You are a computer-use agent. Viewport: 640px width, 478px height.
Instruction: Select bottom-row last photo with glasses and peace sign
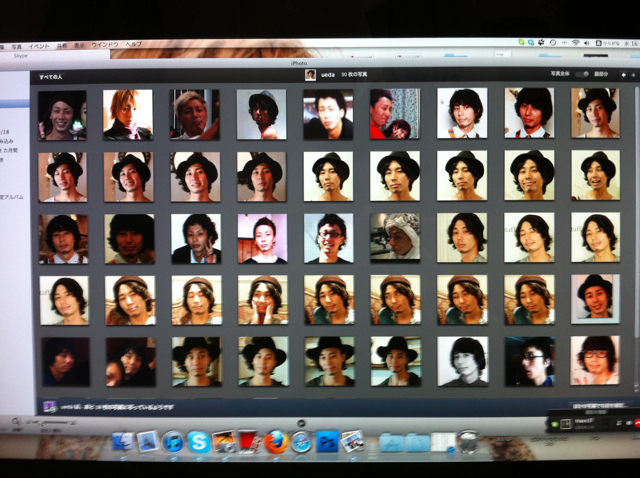point(595,360)
